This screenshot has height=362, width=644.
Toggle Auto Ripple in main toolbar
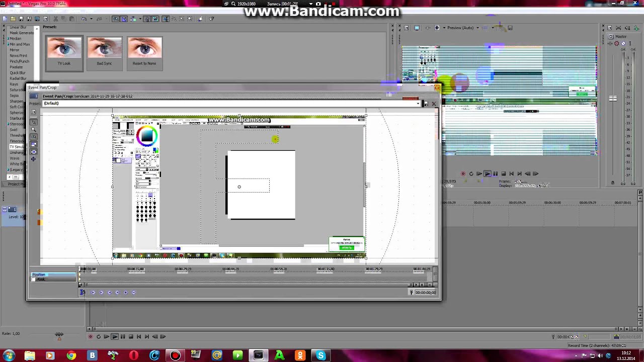[133, 19]
